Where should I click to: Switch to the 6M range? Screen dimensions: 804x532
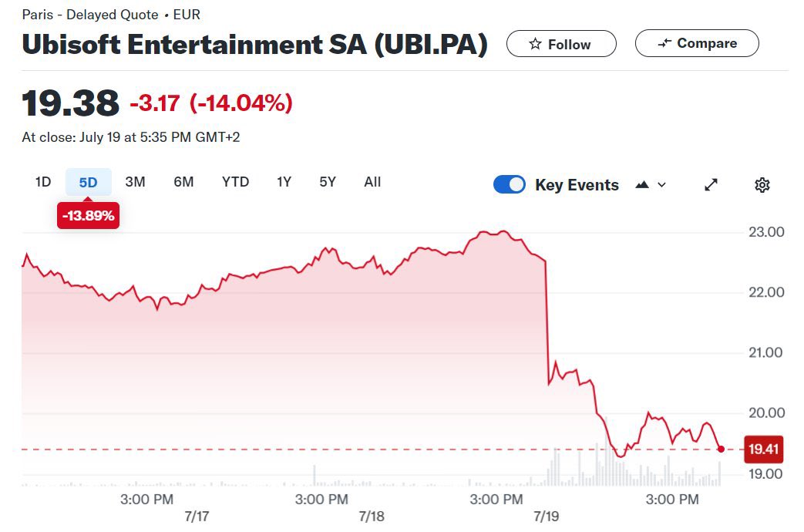pos(183,182)
